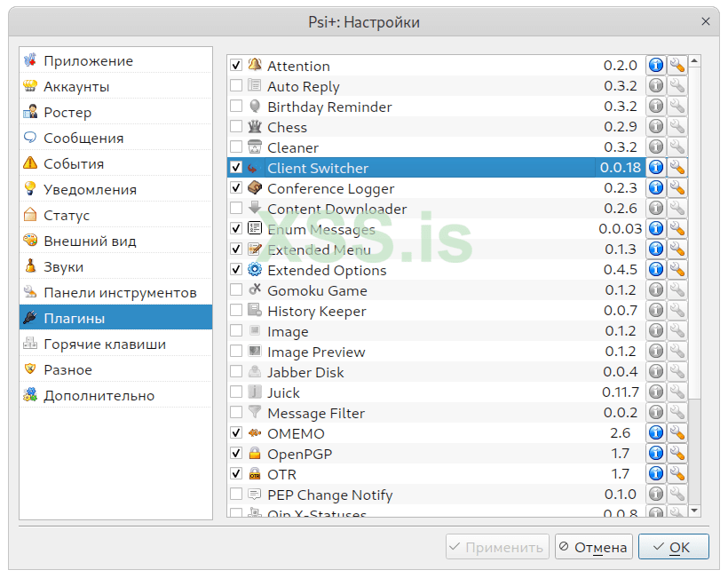The width and height of the screenshot is (728, 578).
Task: Open Conference Logger settings wrench
Action: coord(677,188)
